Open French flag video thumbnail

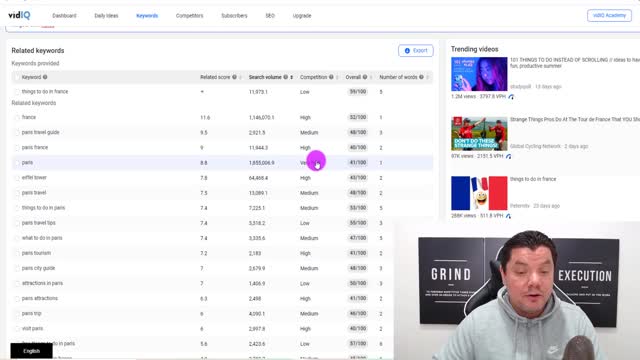pyautogui.click(x=479, y=193)
